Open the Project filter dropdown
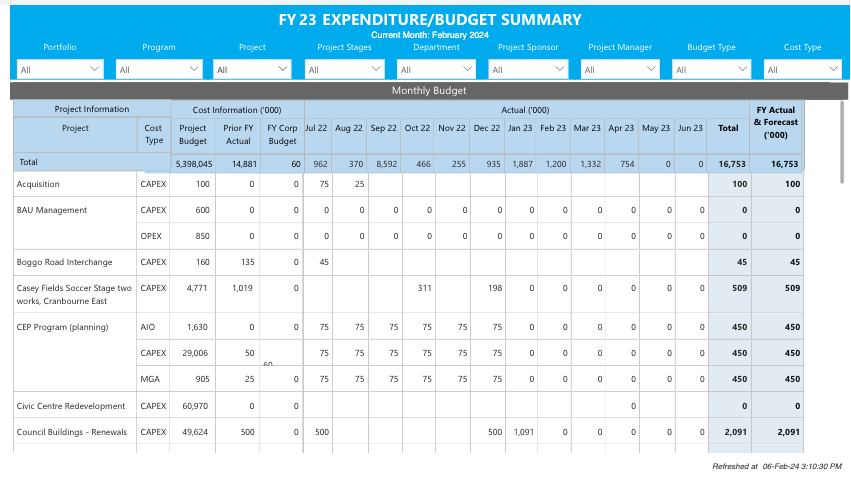This screenshot has width=851, height=477. click(x=252, y=69)
